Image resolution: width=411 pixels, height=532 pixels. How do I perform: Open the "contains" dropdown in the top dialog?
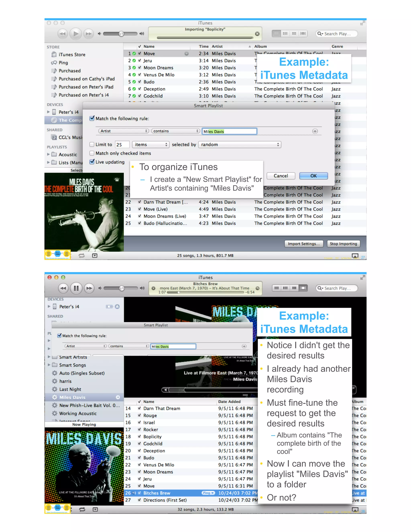tap(176, 131)
